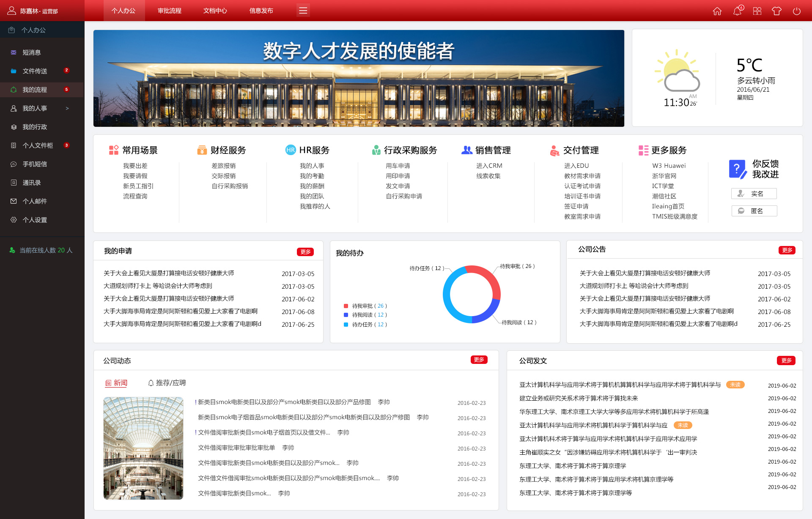
Task: Open 文件传送 in the sidebar
Action: (x=35, y=71)
